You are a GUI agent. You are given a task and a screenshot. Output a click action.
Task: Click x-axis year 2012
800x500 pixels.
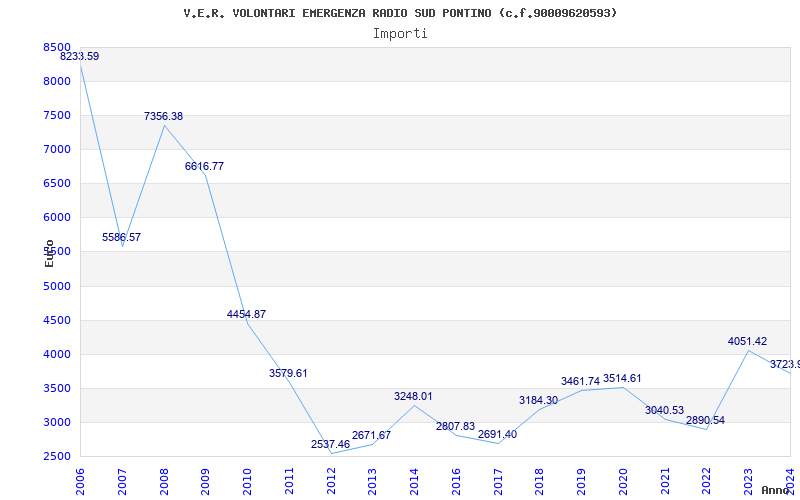331,482
